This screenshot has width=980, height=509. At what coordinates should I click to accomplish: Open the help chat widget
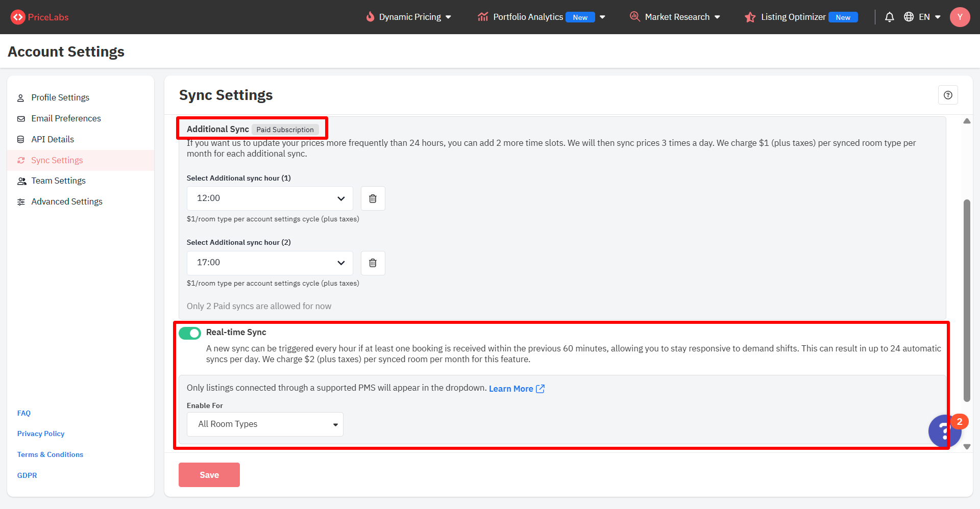(943, 431)
